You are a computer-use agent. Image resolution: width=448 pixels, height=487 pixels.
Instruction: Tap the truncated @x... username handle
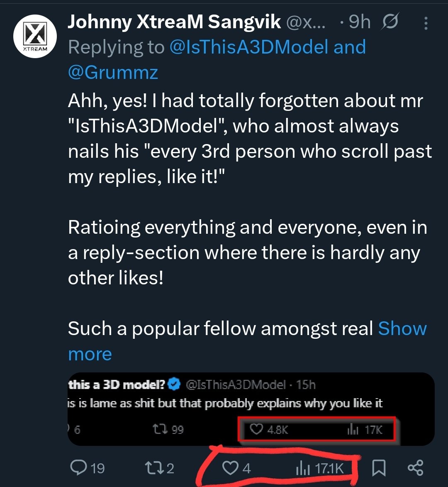(x=306, y=22)
